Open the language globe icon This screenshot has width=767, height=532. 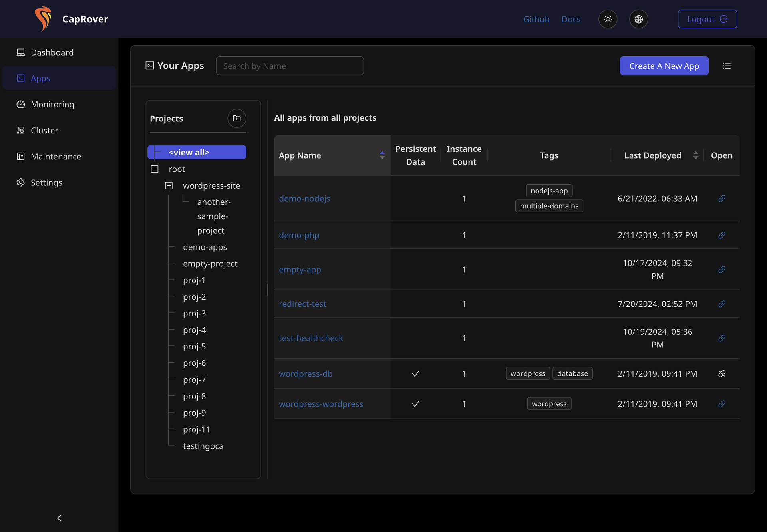(638, 19)
